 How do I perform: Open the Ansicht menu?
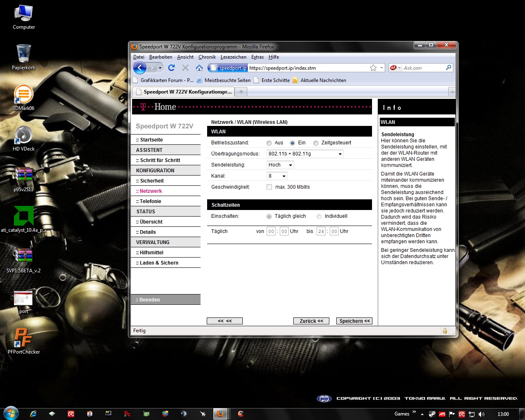coord(185,57)
